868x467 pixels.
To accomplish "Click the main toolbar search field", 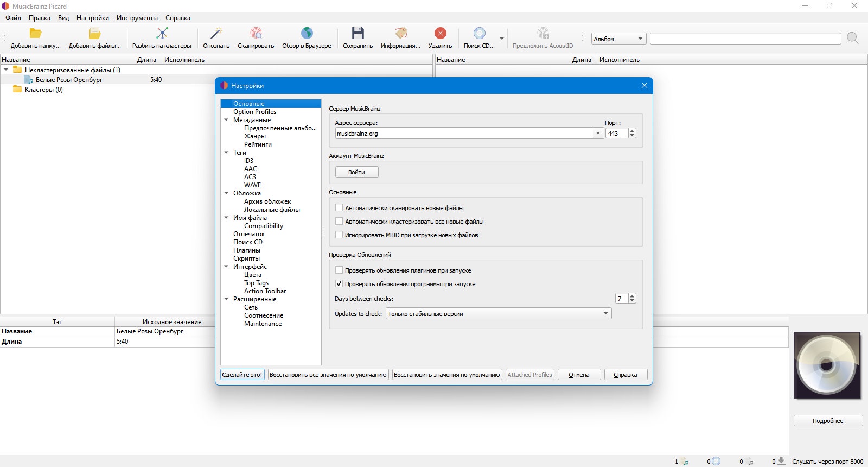I will [745, 39].
